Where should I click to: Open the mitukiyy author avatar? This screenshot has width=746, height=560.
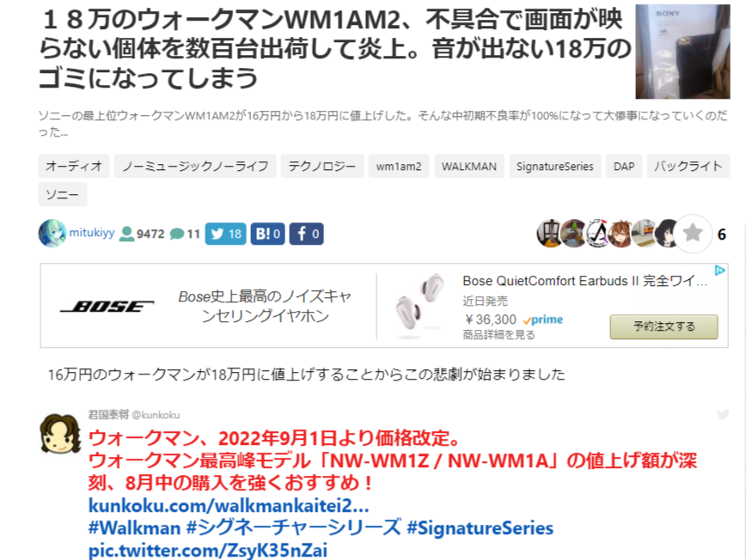[52, 234]
